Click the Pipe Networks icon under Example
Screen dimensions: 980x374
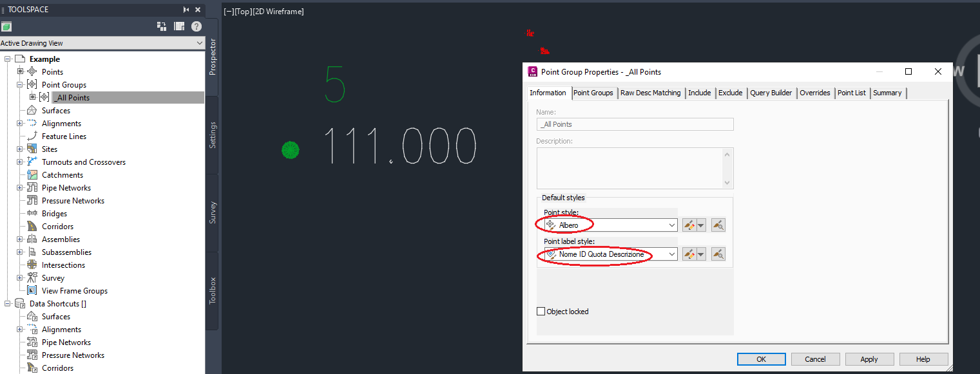[x=32, y=187]
